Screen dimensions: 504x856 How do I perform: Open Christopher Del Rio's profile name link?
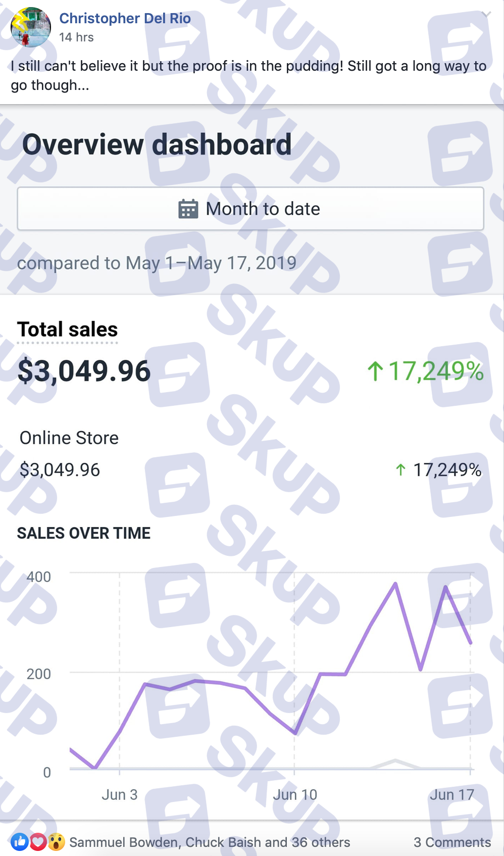click(x=125, y=18)
